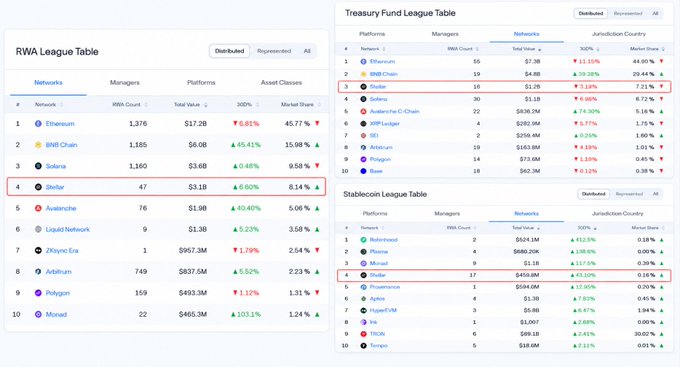The image size is (680, 367).
Task: Click the SEI icon in Treasury Fund table
Action: pos(363,135)
